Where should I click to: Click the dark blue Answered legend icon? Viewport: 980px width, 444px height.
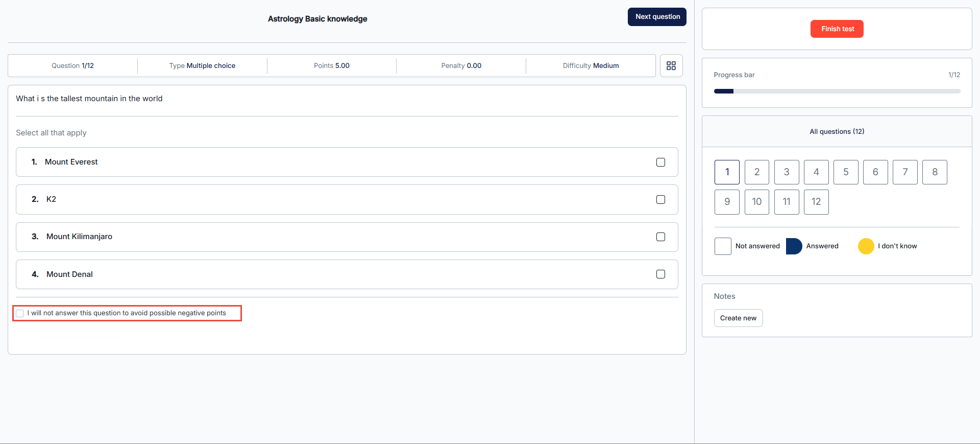[794, 246]
